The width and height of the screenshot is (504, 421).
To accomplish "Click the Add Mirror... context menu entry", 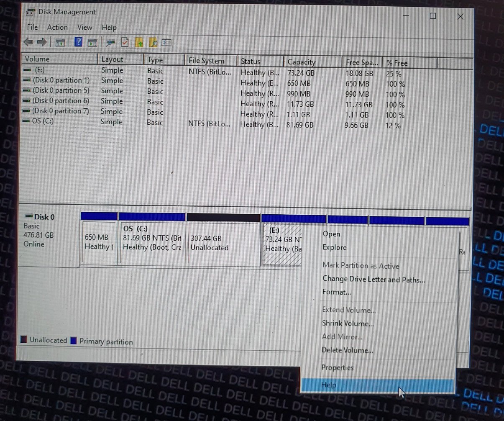I will tap(342, 337).
